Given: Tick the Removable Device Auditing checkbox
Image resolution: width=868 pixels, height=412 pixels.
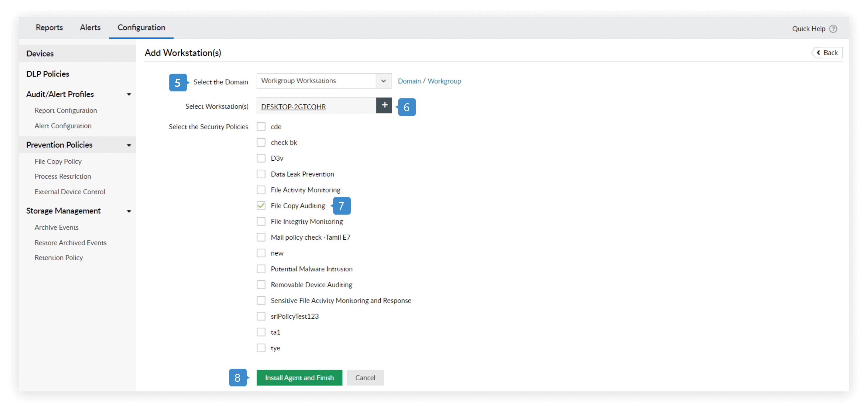Looking at the screenshot, I should (x=261, y=284).
